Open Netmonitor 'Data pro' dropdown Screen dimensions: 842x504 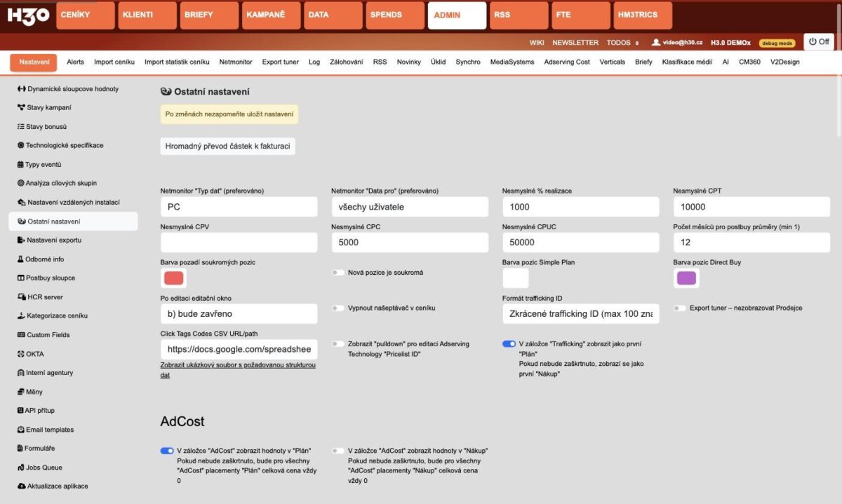tap(410, 207)
